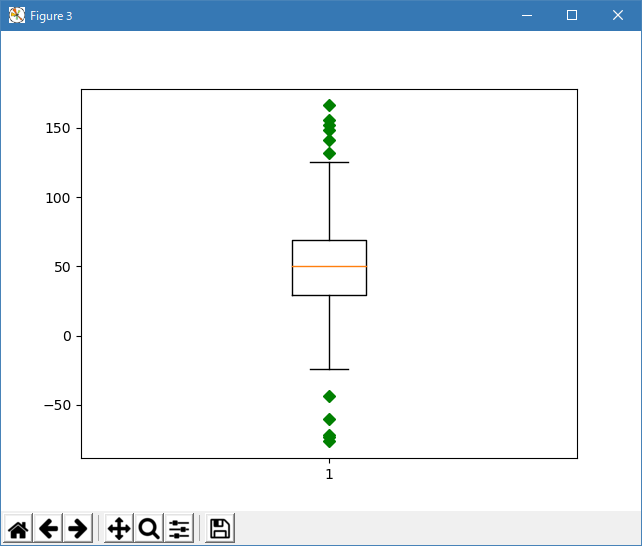Click the lower whisker cap line
Viewport: 642px width, 546px height.
coord(329,370)
